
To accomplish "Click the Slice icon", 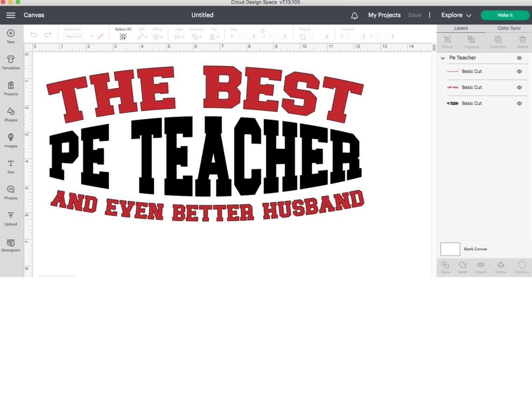I will tap(445, 266).
